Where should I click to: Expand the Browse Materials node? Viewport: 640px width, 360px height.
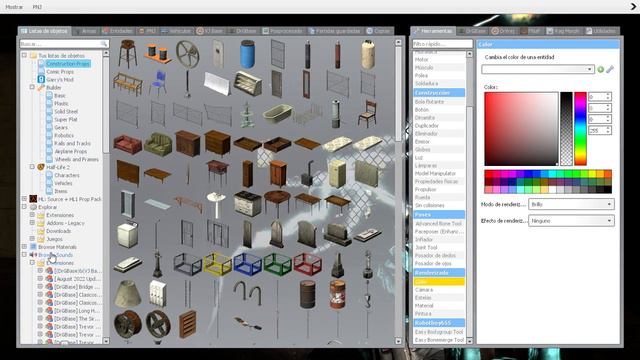tap(24, 247)
